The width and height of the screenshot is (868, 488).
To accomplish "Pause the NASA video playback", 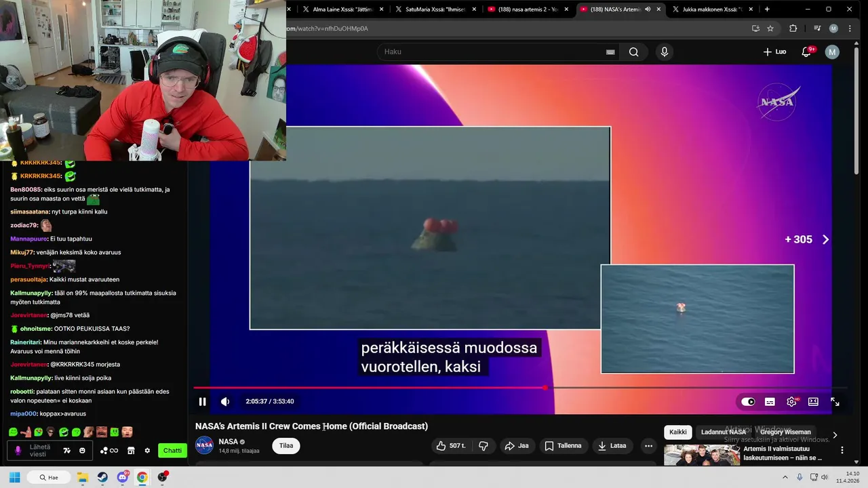I will click(x=202, y=401).
